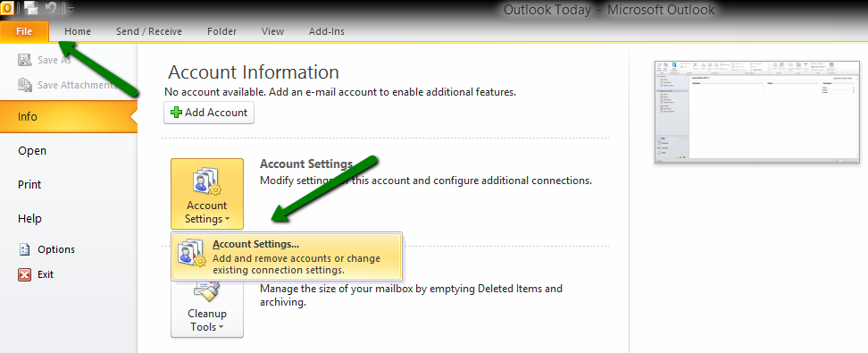Image resolution: width=868 pixels, height=353 pixels.
Task: Click the Save Attachments paperclip icon
Action: 25,85
